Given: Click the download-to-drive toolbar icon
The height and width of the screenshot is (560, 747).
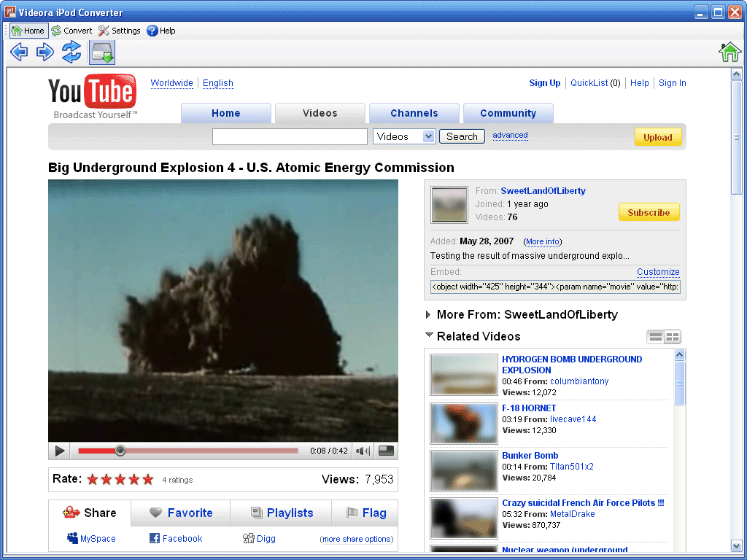Looking at the screenshot, I should coord(102,52).
